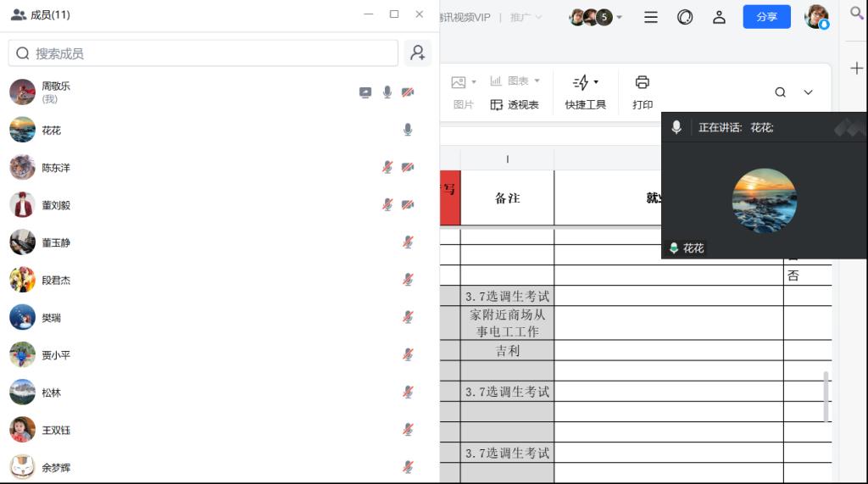868x484 pixels.
Task: Click the print icon in toolbar
Action: 642,82
